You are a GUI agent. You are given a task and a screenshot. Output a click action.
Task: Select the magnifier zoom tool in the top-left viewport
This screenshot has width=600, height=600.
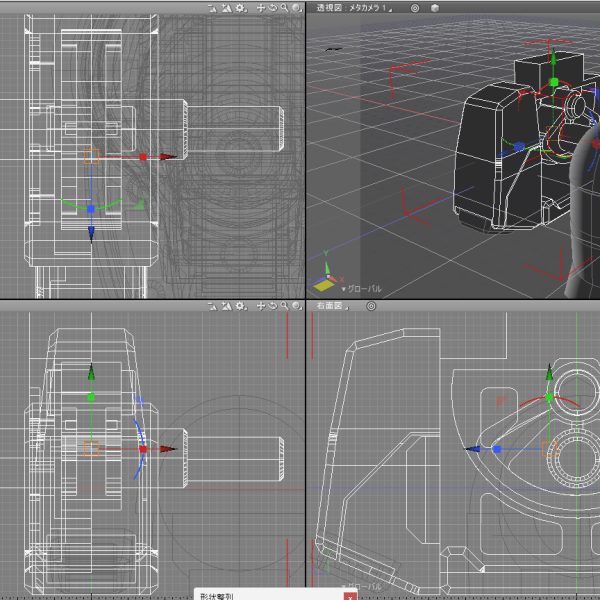[x=284, y=8]
